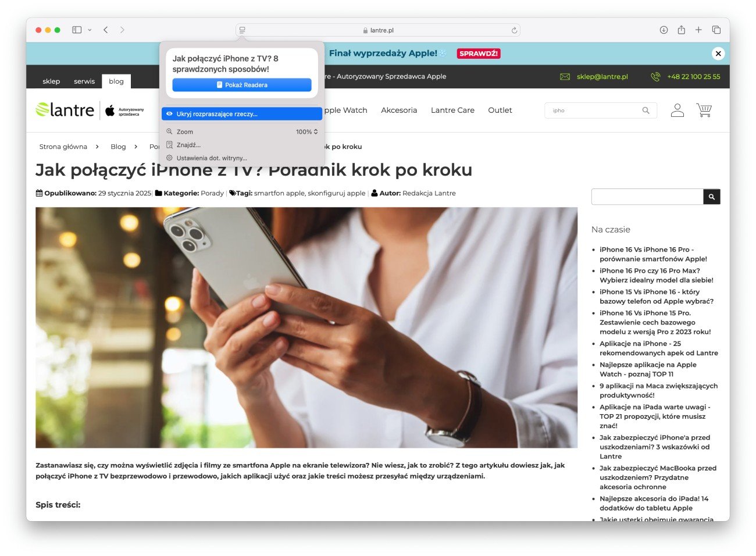
Task: Toggle the Safari sidebar button
Action: tap(77, 30)
